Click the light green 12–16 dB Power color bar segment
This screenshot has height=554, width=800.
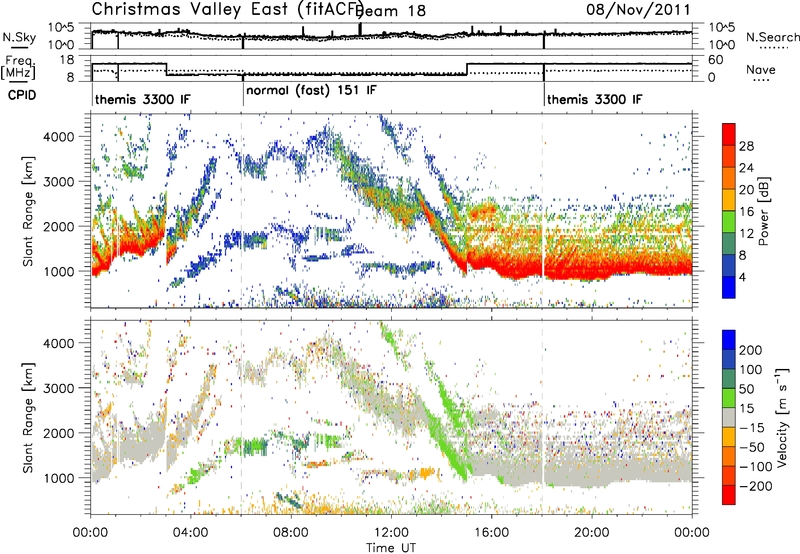tap(729, 222)
